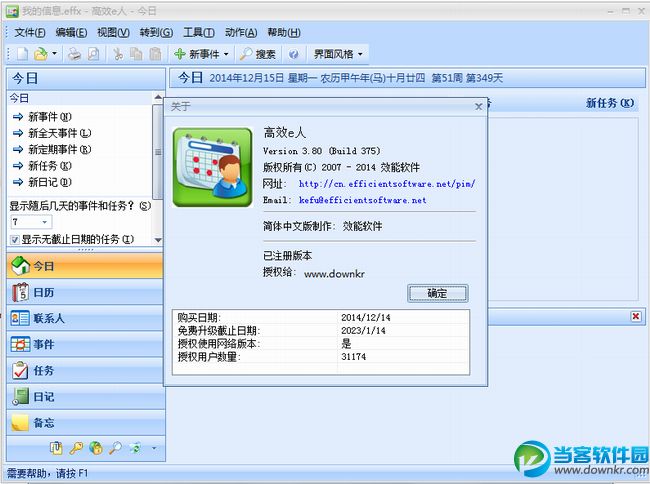Open the efficientsoftware.net/pim website link
Viewport: 650px width, 484px height.
point(387,184)
